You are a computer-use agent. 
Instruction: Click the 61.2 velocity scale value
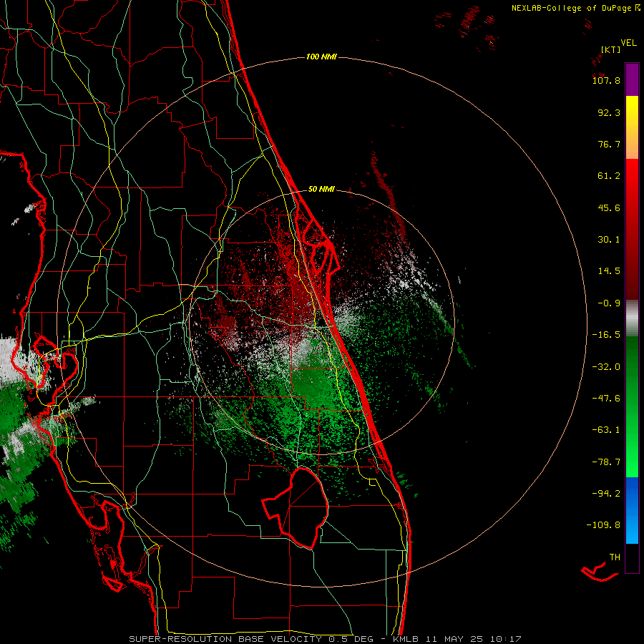pyautogui.click(x=609, y=176)
